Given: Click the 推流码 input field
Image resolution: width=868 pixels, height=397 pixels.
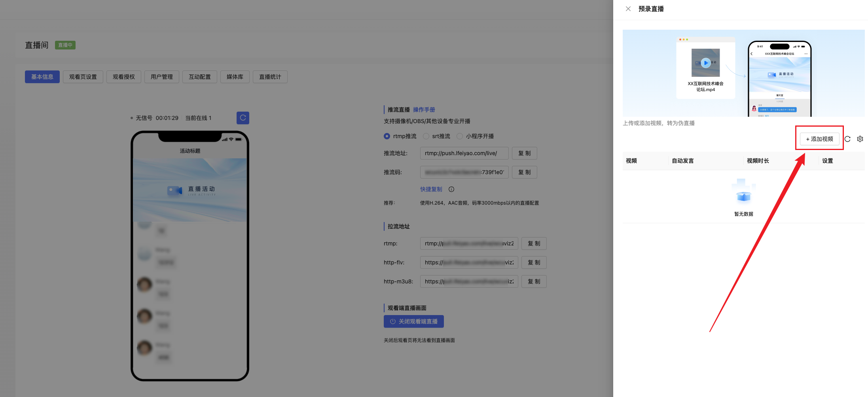Looking at the screenshot, I should click(464, 172).
